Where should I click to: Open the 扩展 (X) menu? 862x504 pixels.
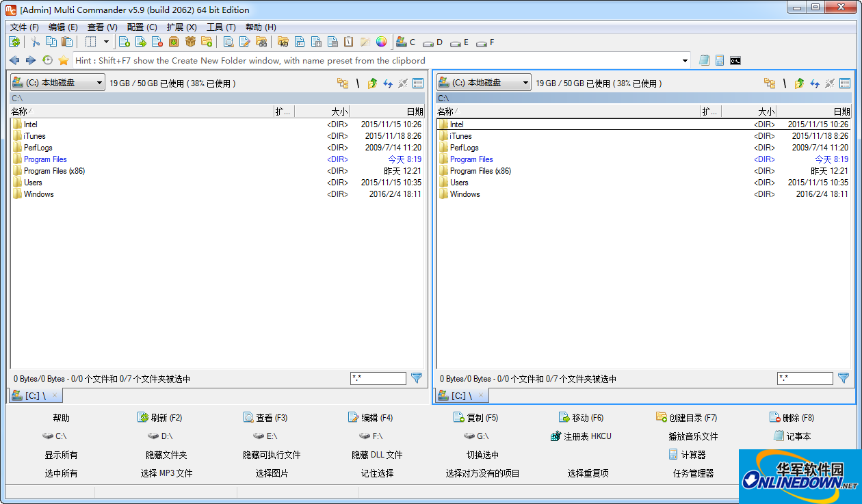pyautogui.click(x=182, y=27)
